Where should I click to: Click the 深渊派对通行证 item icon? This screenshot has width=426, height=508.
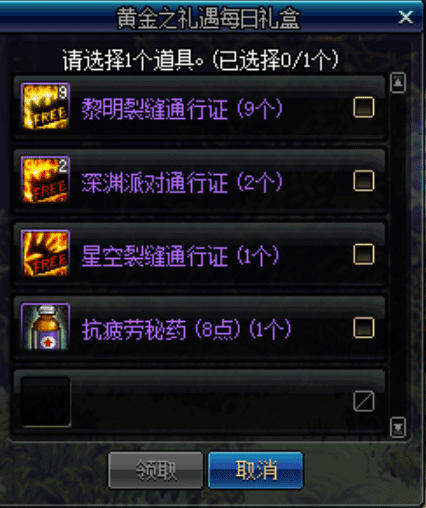pyautogui.click(x=45, y=180)
